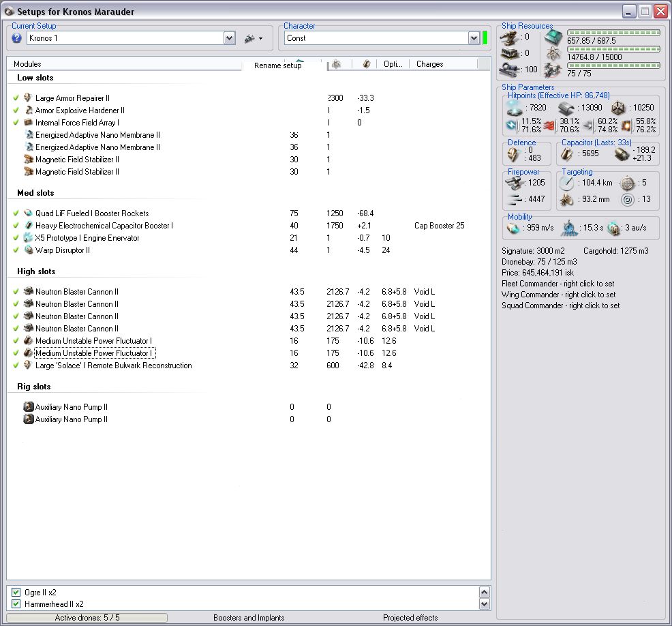Image resolution: width=672 pixels, height=626 pixels.
Task: Switch to the Projected effects tab
Action: (410, 618)
